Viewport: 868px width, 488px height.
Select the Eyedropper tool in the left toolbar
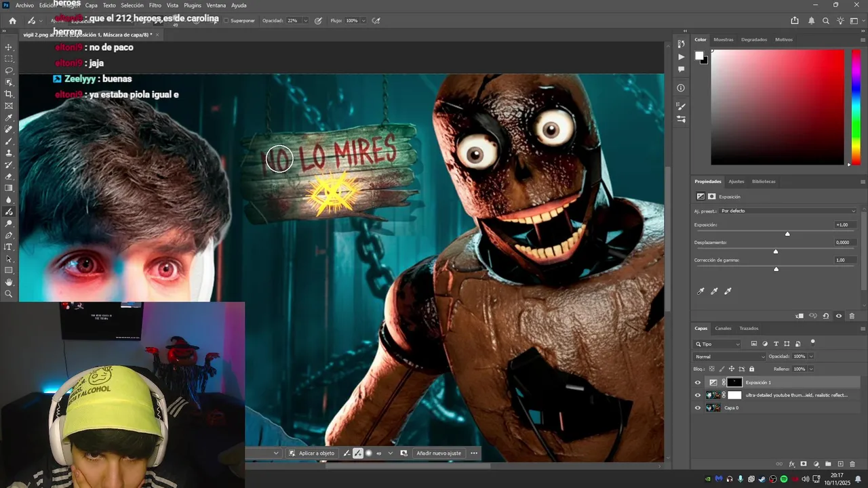point(9,118)
